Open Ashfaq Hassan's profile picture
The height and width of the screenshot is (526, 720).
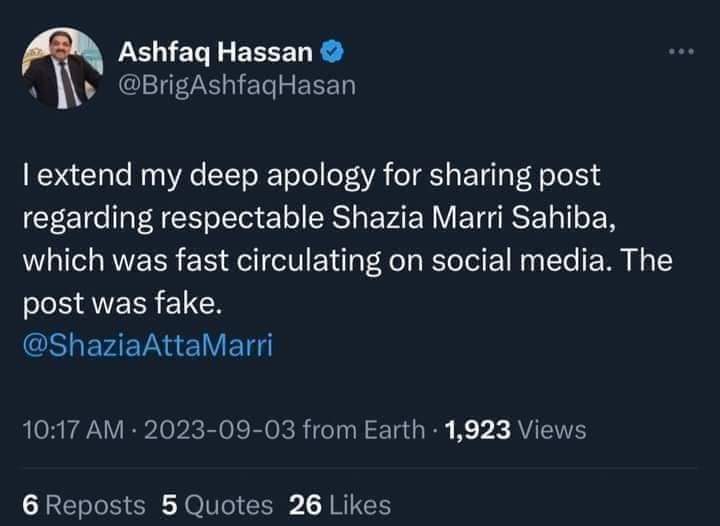coord(62,68)
